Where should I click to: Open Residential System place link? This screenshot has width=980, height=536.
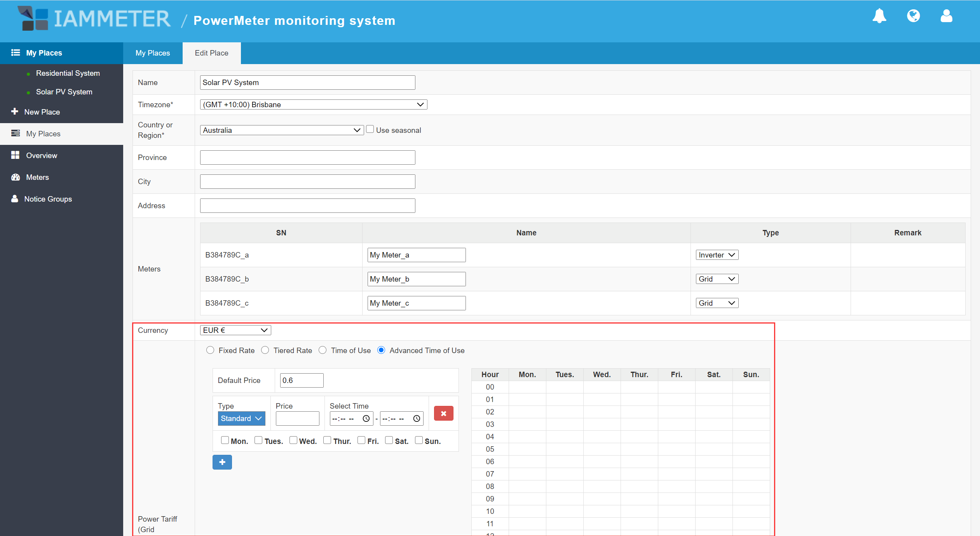coord(68,73)
